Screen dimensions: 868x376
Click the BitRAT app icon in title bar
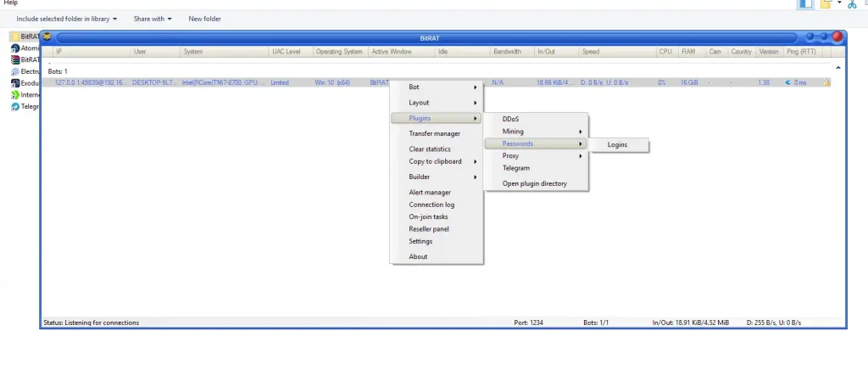coord(47,37)
